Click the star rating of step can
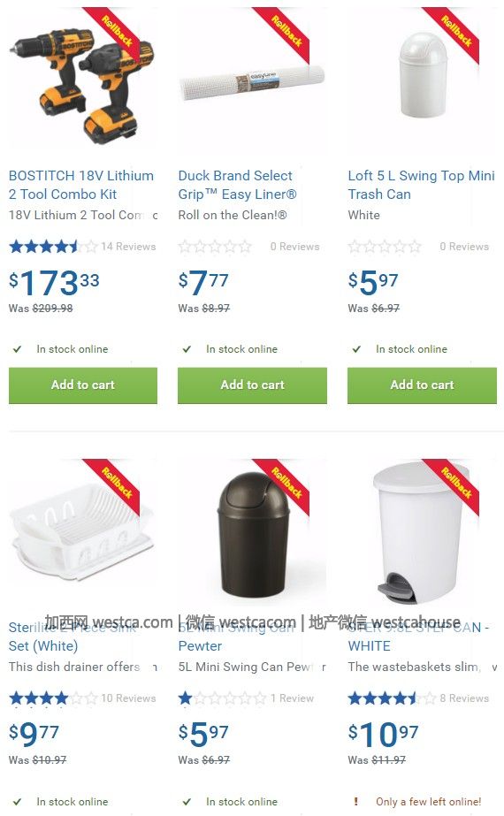504x816 pixels. tap(392, 698)
